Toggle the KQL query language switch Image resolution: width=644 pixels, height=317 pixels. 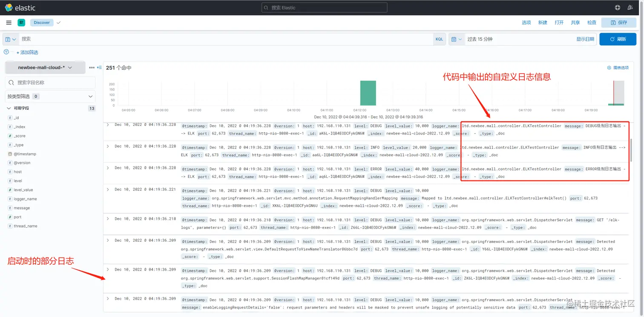click(439, 39)
